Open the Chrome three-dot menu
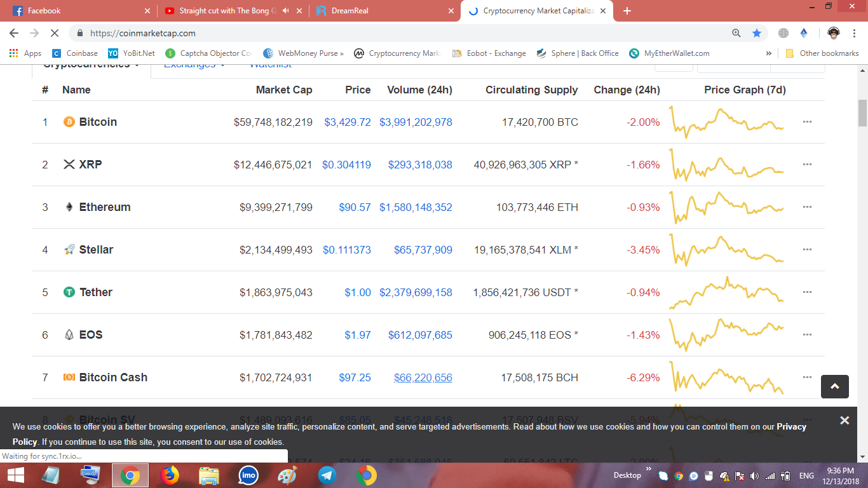868x488 pixels. (855, 33)
